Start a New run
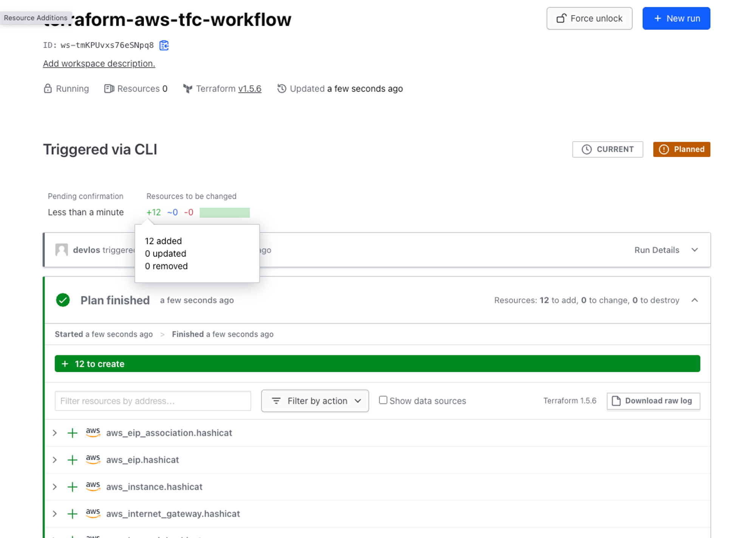 676,19
